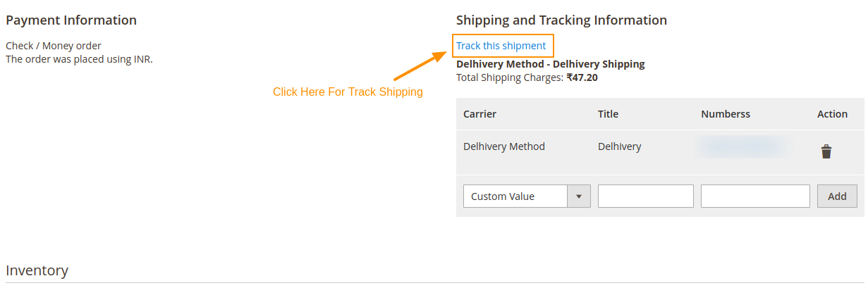
Task: Open the Custom Value carrier dropdown
Action: 515,196
